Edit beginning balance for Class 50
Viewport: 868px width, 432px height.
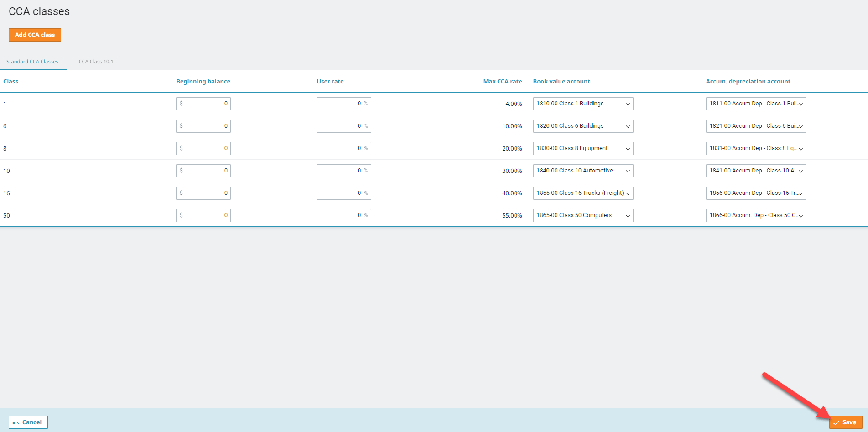(x=203, y=215)
